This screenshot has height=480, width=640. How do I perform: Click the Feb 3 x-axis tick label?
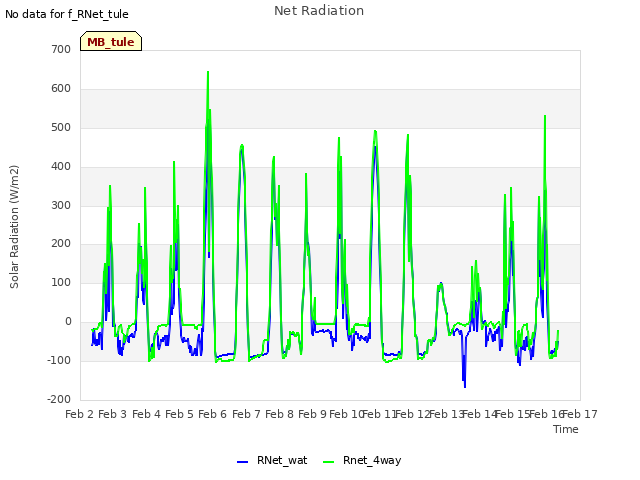coord(113,414)
